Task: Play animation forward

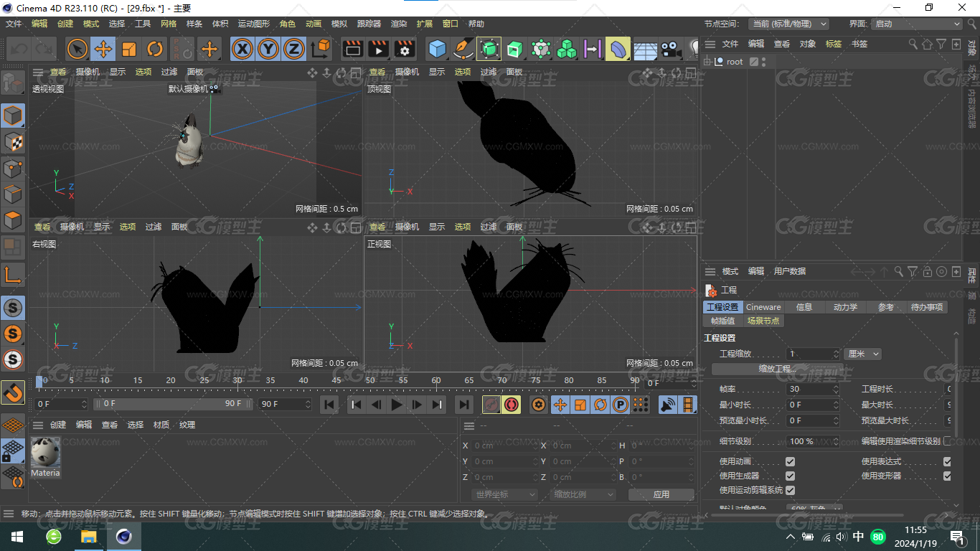Action: coord(396,405)
